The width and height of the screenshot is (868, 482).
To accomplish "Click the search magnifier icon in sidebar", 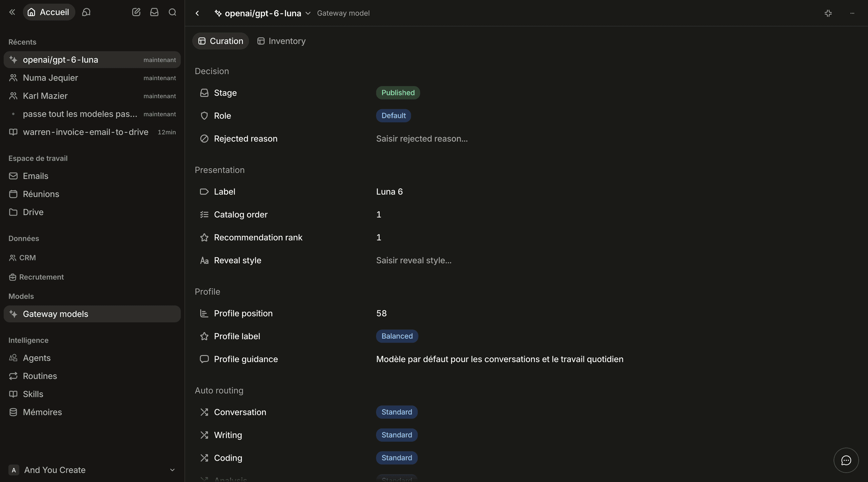I will [172, 12].
